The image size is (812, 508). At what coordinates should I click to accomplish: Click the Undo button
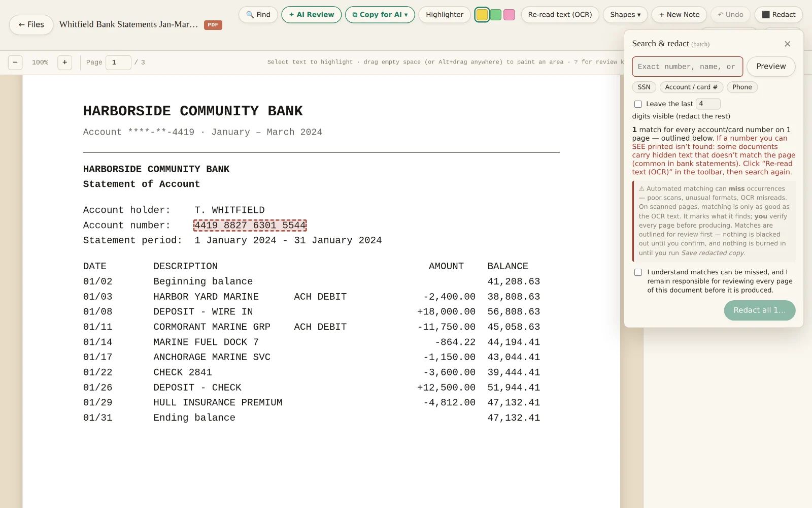coord(730,15)
